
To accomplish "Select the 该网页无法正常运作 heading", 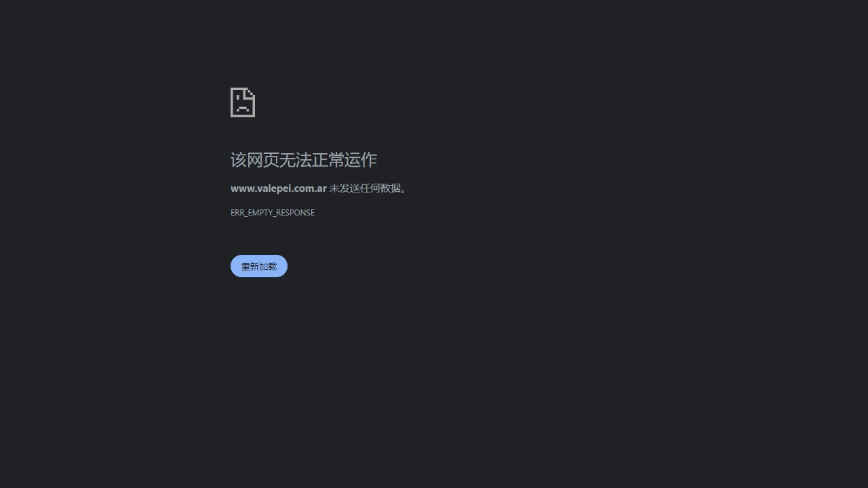I will (x=304, y=160).
